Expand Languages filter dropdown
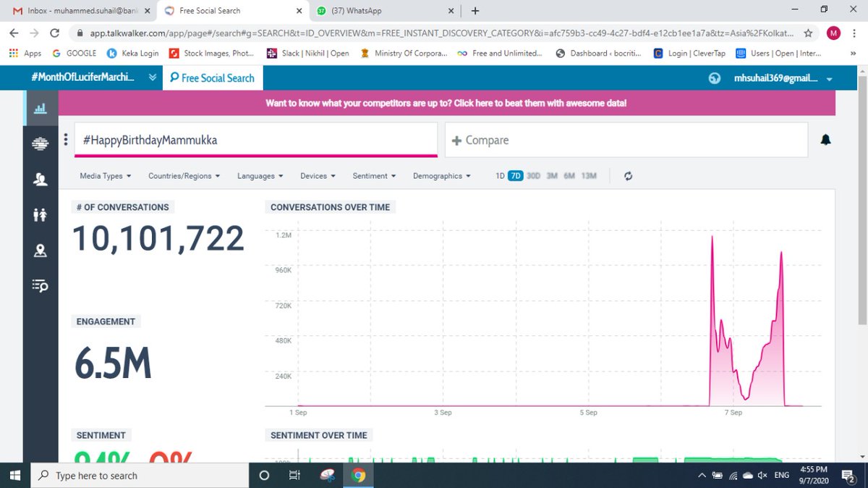The image size is (868, 488). tap(260, 176)
